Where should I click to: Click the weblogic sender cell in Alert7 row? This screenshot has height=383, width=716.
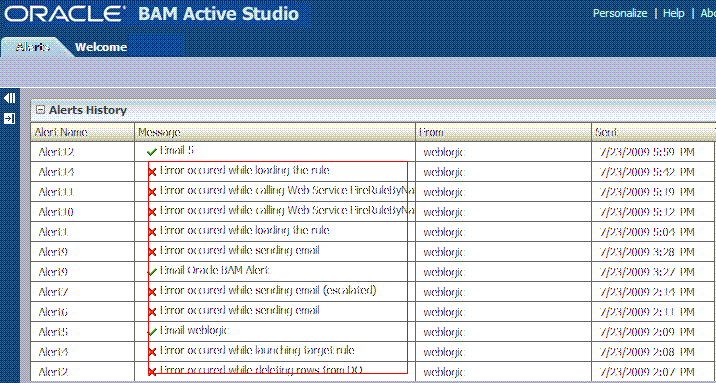[x=504, y=291]
